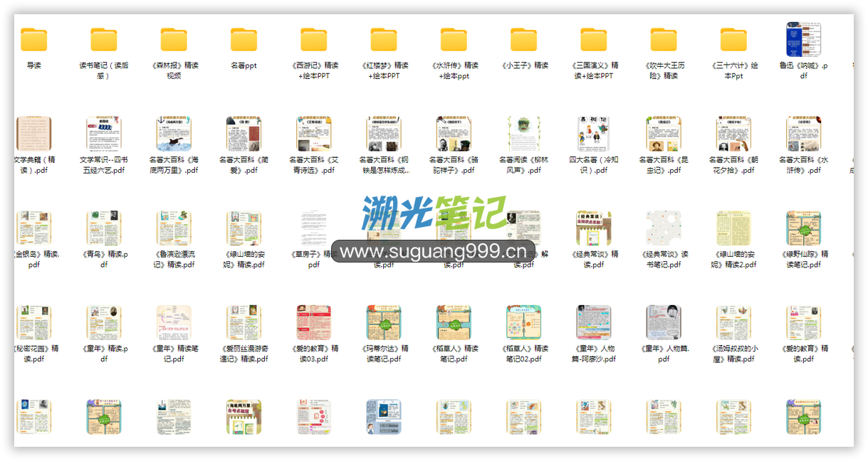Click the file name 《爱的教育》精读03.pdf

(313, 354)
